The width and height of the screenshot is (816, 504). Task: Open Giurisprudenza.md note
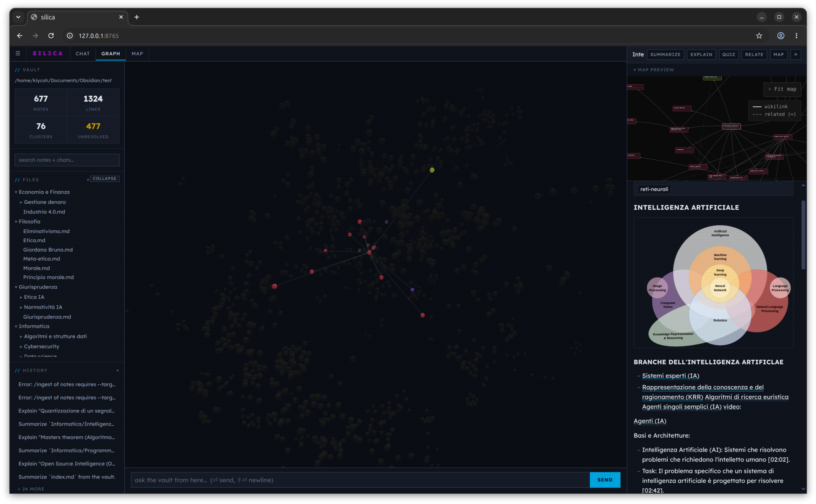point(47,317)
